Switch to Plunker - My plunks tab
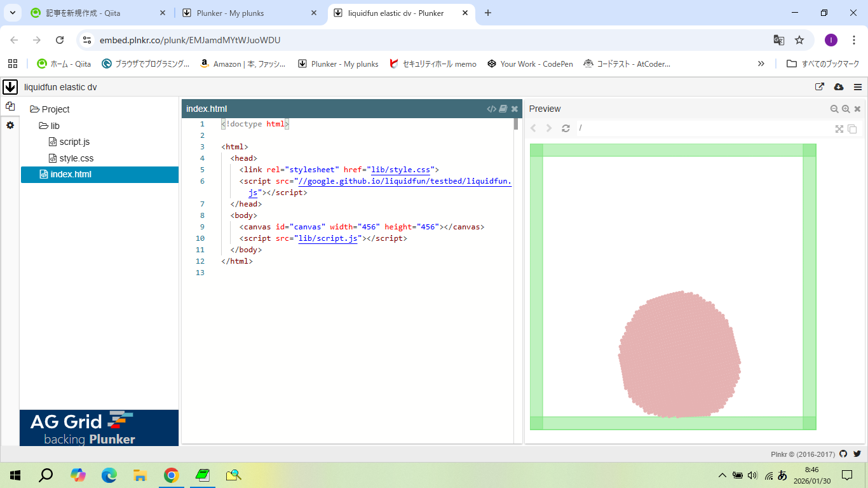 [x=249, y=13]
